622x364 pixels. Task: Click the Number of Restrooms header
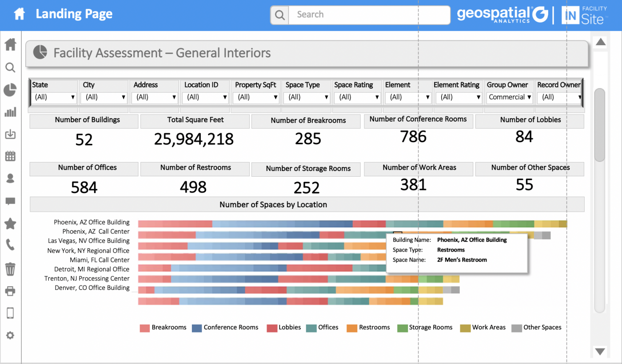pyautogui.click(x=195, y=169)
